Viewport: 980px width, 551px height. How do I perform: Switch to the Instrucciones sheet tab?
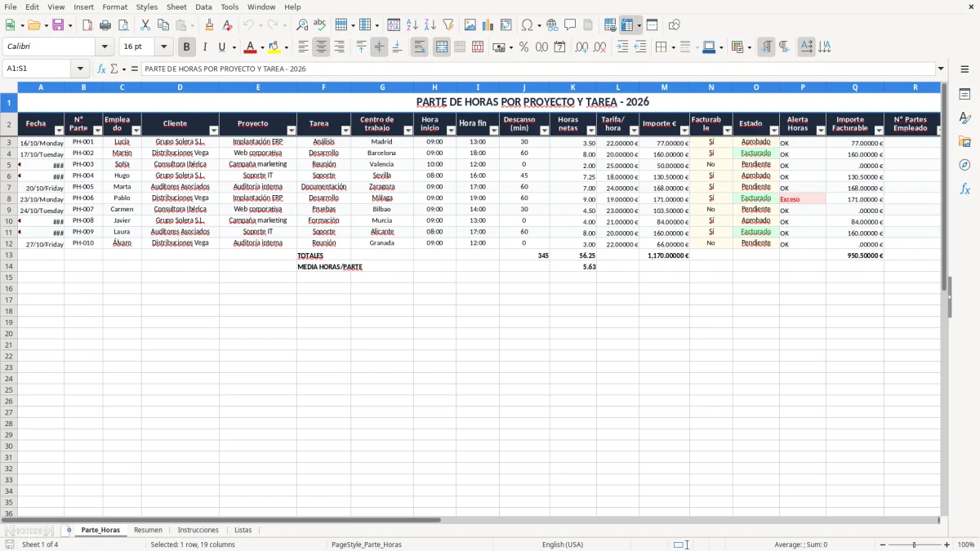coord(198,530)
